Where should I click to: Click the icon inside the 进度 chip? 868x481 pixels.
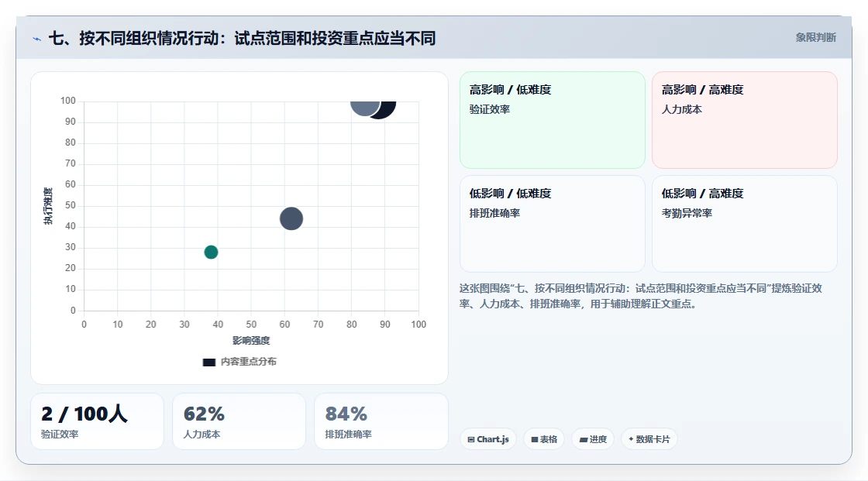(584, 439)
